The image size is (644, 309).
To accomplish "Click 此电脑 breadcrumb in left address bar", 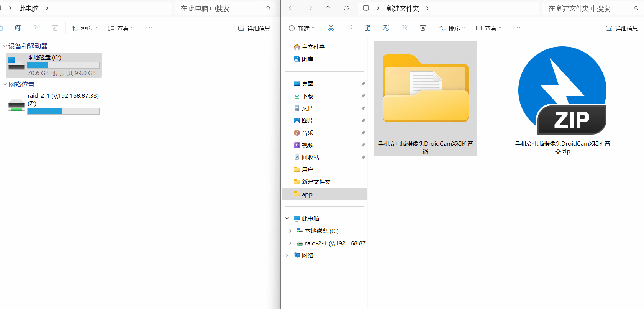I will (x=29, y=8).
